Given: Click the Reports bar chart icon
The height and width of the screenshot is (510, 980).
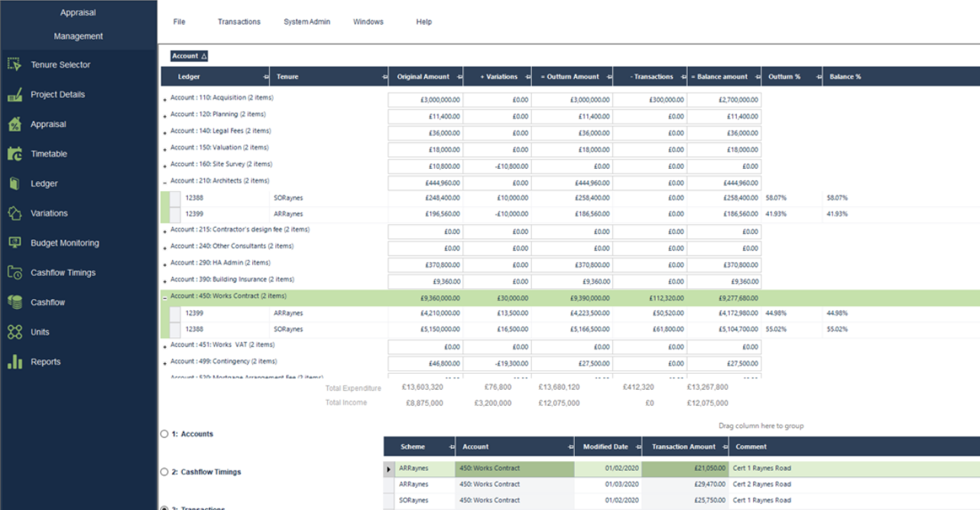Looking at the screenshot, I should [15, 362].
